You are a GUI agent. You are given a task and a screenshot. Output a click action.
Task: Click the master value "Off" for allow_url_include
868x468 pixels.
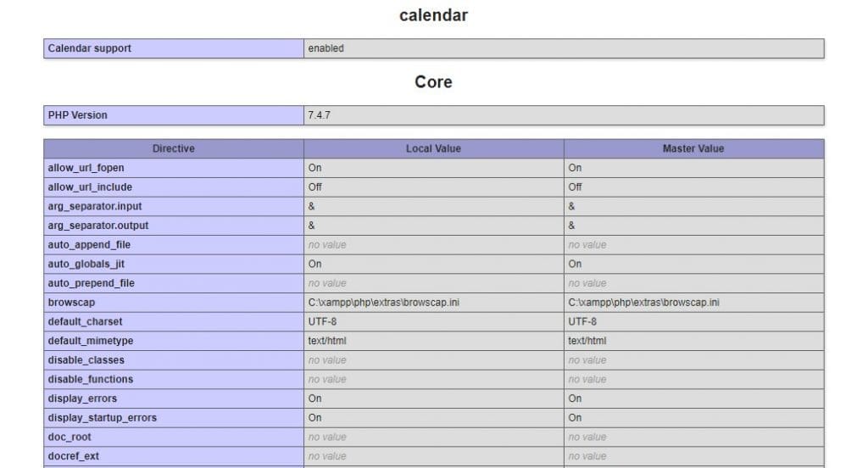tap(576, 187)
